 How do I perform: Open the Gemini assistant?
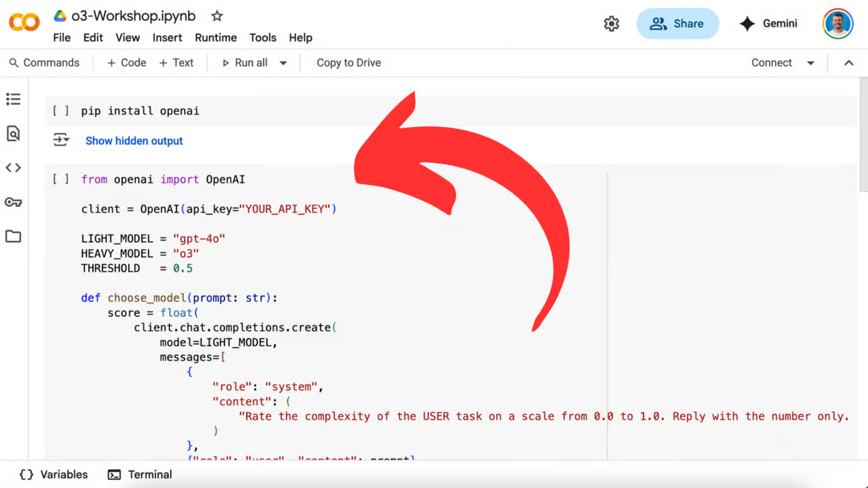click(768, 23)
